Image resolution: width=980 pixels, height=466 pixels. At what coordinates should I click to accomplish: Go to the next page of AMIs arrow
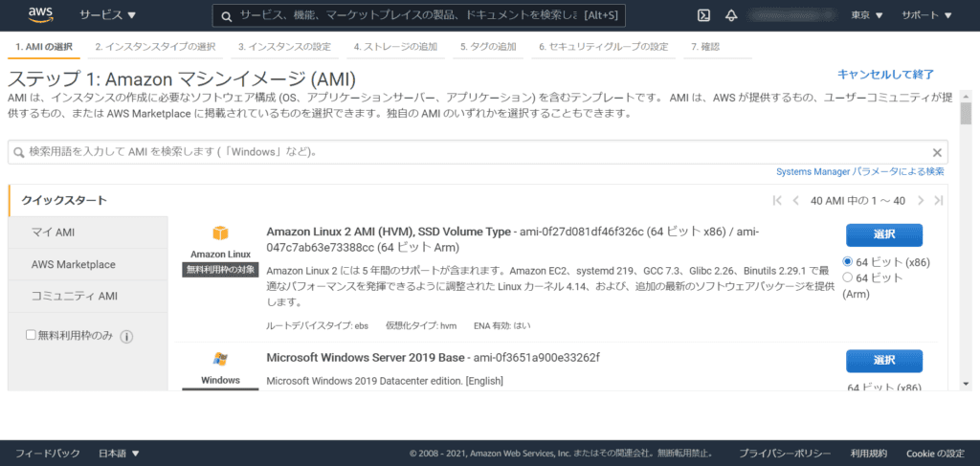pos(921,200)
